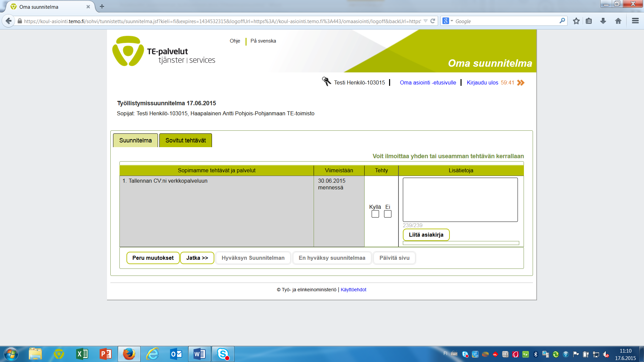Switch to the Suunnitelma tab
Screen dimensions: 644x362
click(x=136, y=140)
